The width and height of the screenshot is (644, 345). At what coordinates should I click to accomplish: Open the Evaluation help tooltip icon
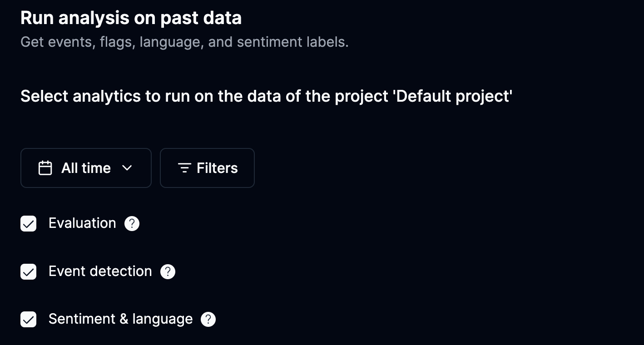(132, 223)
